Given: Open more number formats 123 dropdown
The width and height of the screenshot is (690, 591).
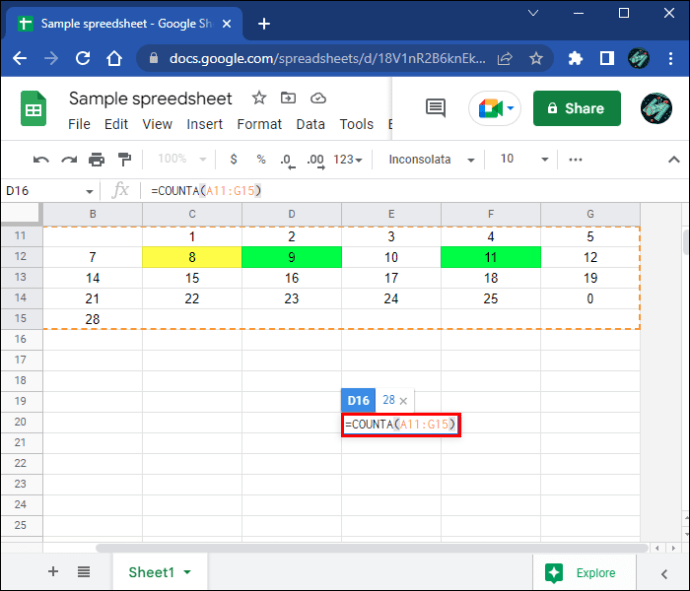Looking at the screenshot, I should 348,159.
